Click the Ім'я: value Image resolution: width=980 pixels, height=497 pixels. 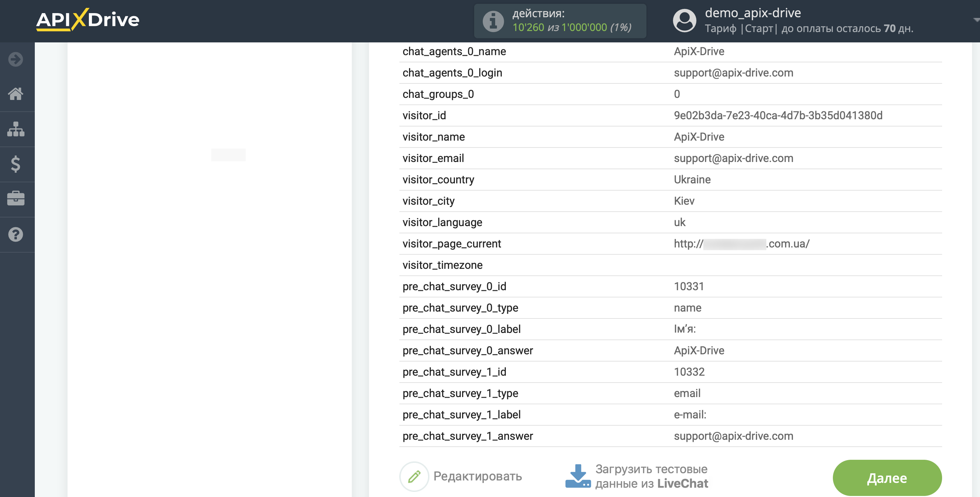685,329
